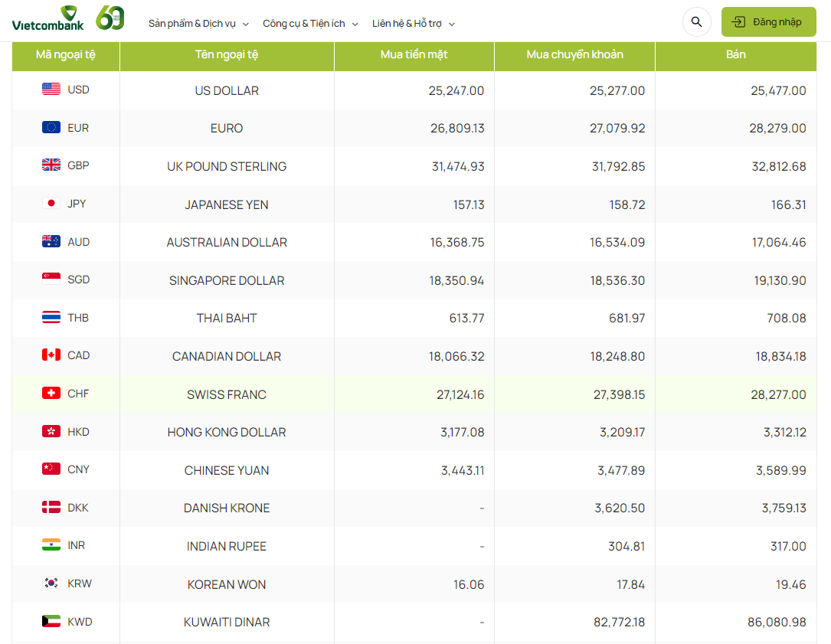
Task: Click the US flag icon for USD
Action: click(51, 90)
